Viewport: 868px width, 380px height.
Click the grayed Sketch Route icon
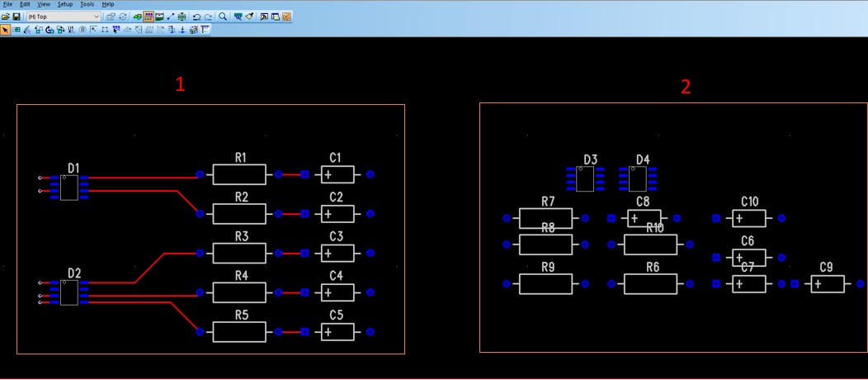click(139, 30)
